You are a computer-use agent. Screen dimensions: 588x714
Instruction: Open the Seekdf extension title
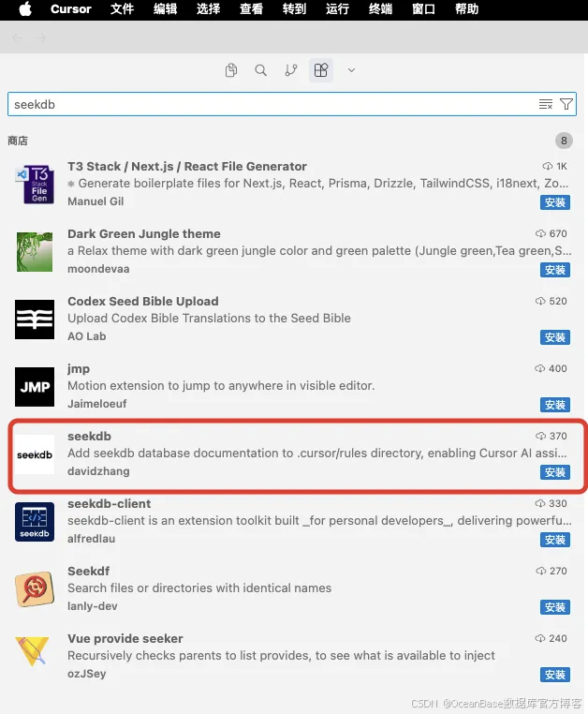[89, 571]
